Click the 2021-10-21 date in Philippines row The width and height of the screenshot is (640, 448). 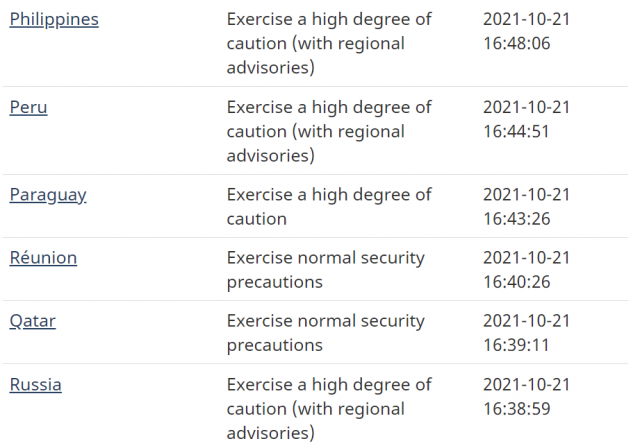pyautogui.click(x=527, y=19)
